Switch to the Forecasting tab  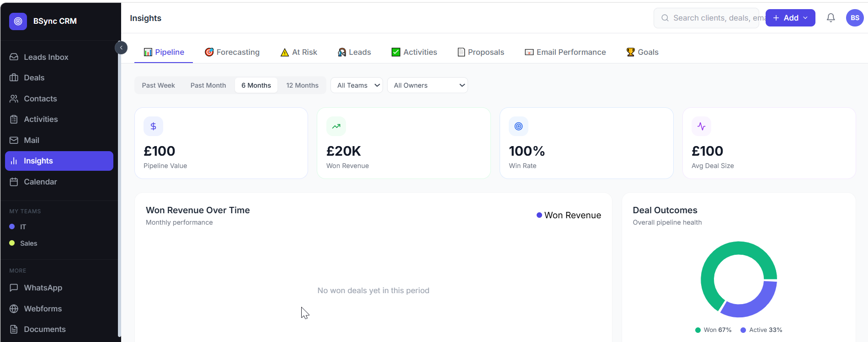pos(232,52)
